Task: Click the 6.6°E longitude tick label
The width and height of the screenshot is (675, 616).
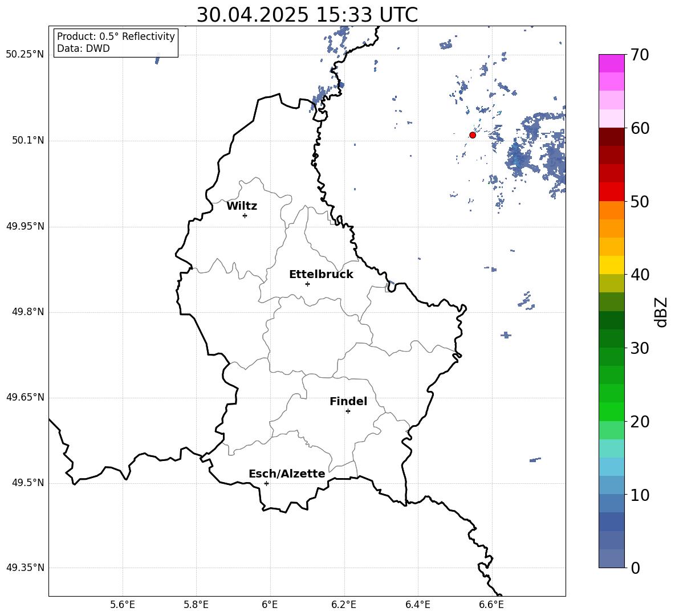Action: tap(491, 605)
